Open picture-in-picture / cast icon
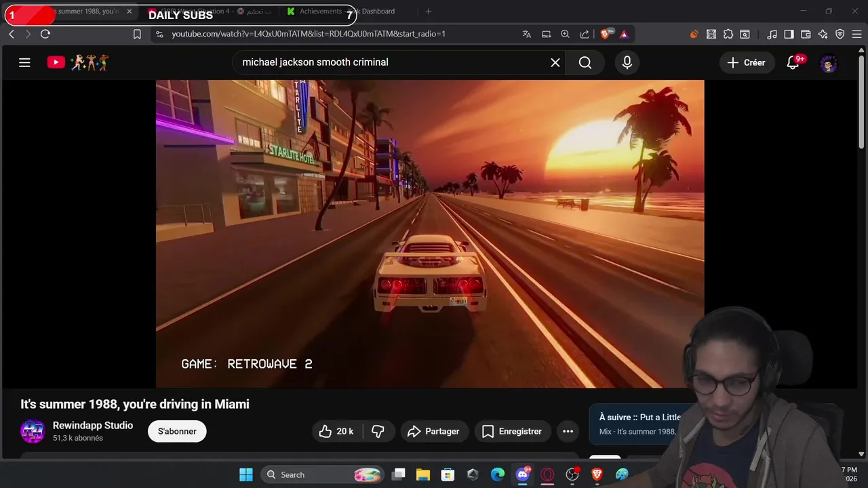This screenshot has width=868, height=488. pos(546,34)
